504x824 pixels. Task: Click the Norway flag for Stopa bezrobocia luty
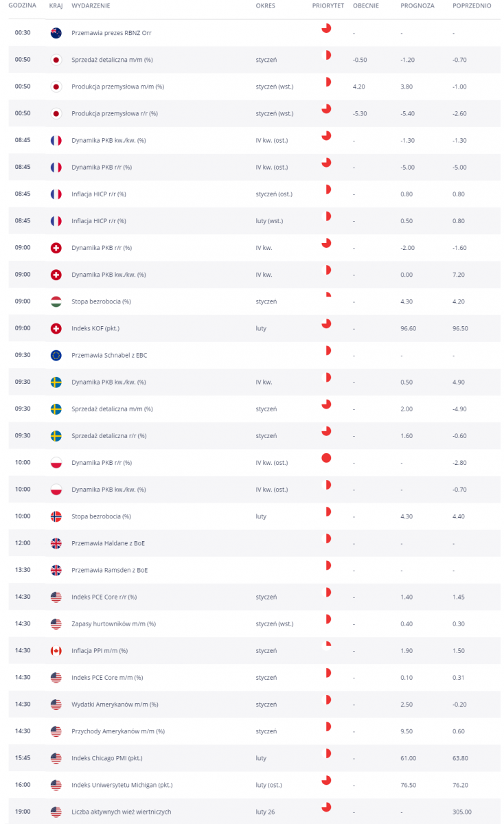(x=56, y=516)
